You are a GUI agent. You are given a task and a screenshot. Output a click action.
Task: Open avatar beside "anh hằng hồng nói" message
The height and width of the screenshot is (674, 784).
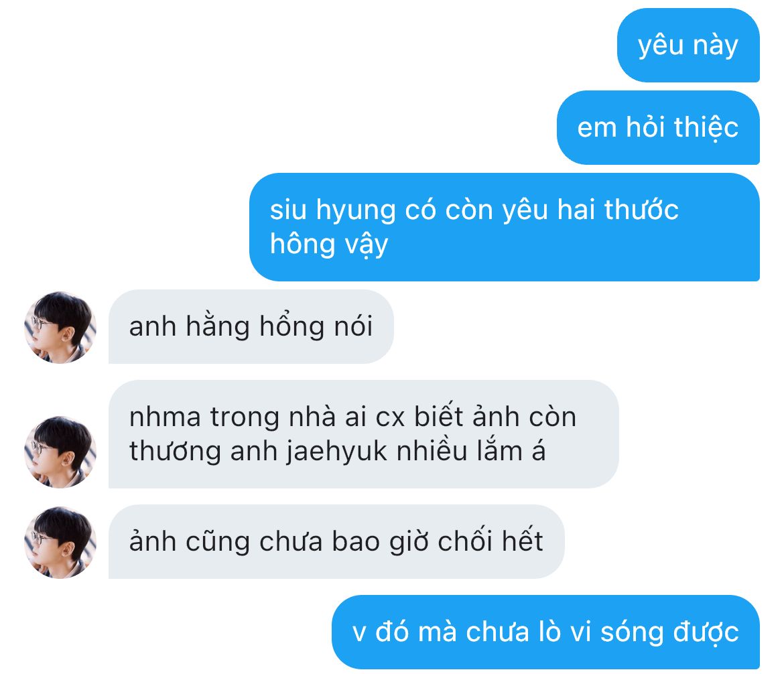(60, 328)
